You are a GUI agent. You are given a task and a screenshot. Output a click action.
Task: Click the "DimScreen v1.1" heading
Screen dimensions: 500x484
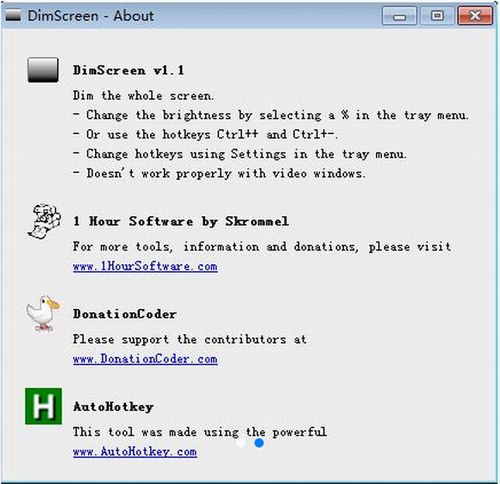(x=128, y=70)
